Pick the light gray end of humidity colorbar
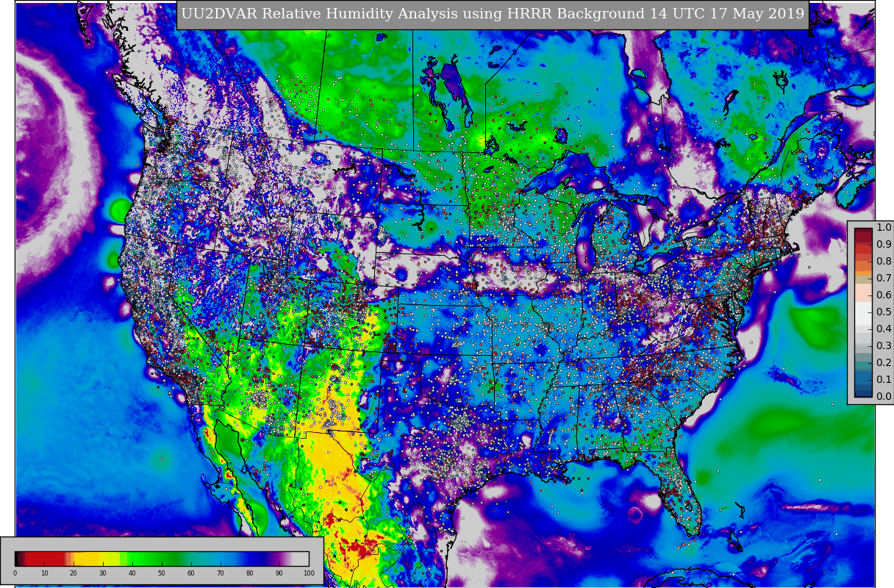 pyautogui.click(x=301, y=559)
